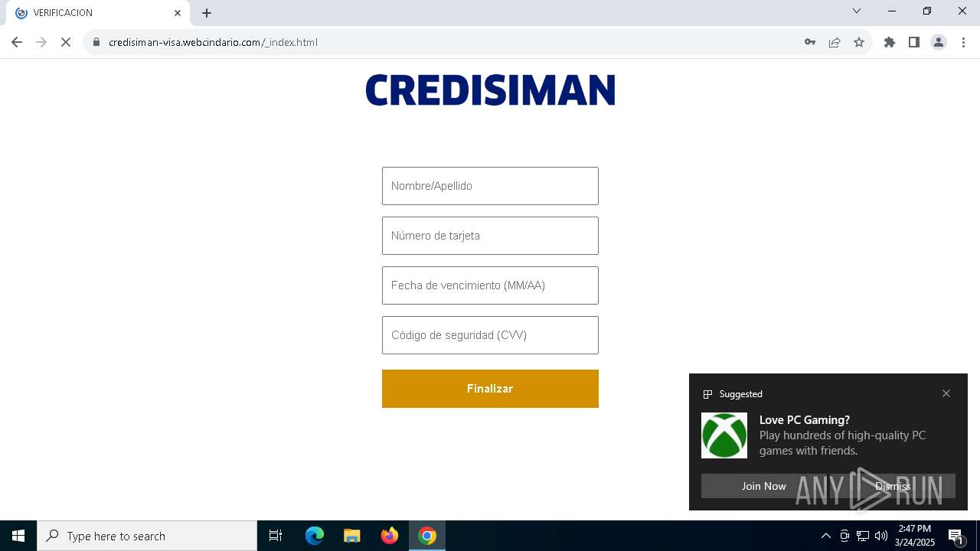
Task: Click the taskbar search box
Action: [147, 536]
